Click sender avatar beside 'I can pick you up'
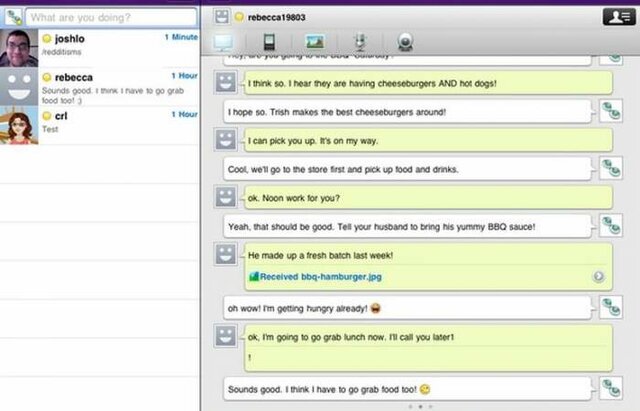The width and height of the screenshot is (640, 411). (226, 140)
